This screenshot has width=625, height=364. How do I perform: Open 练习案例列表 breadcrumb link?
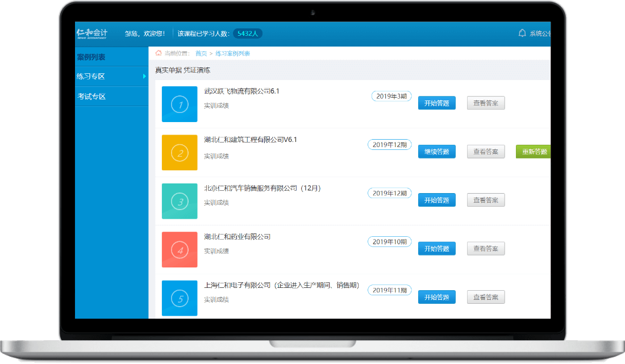click(233, 53)
